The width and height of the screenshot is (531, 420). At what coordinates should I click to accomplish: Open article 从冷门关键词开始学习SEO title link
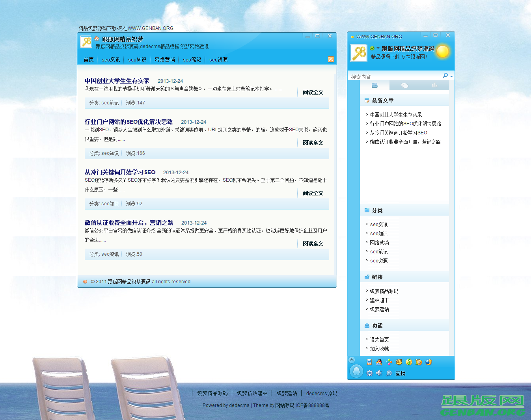point(120,172)
